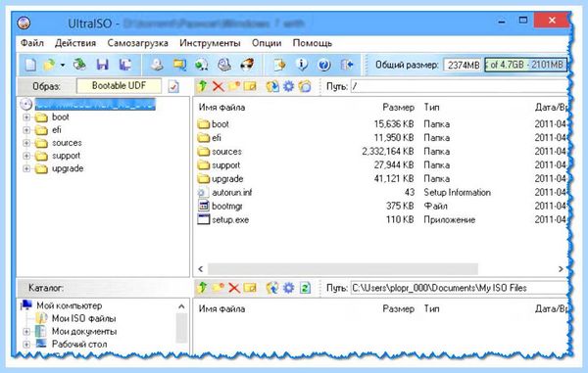Expand the boot folder tree node
Viewport: 588px width, 373px height.
tap(26, 117)
